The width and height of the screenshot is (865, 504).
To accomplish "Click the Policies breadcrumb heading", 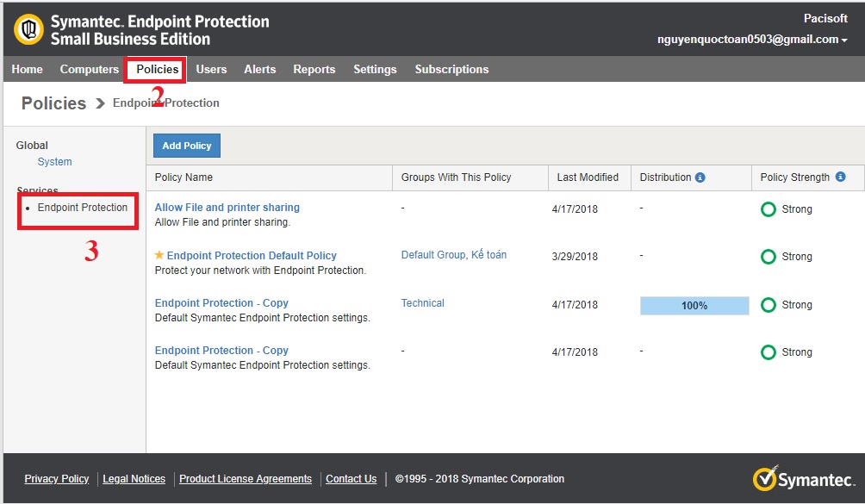I will point(53,103).
